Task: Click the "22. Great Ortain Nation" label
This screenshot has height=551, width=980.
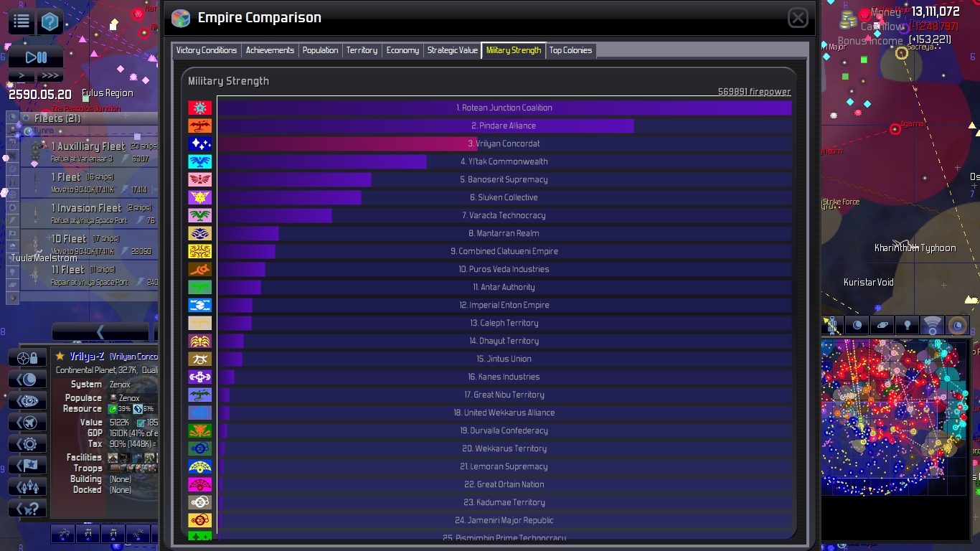Action: tap(504, 484)
